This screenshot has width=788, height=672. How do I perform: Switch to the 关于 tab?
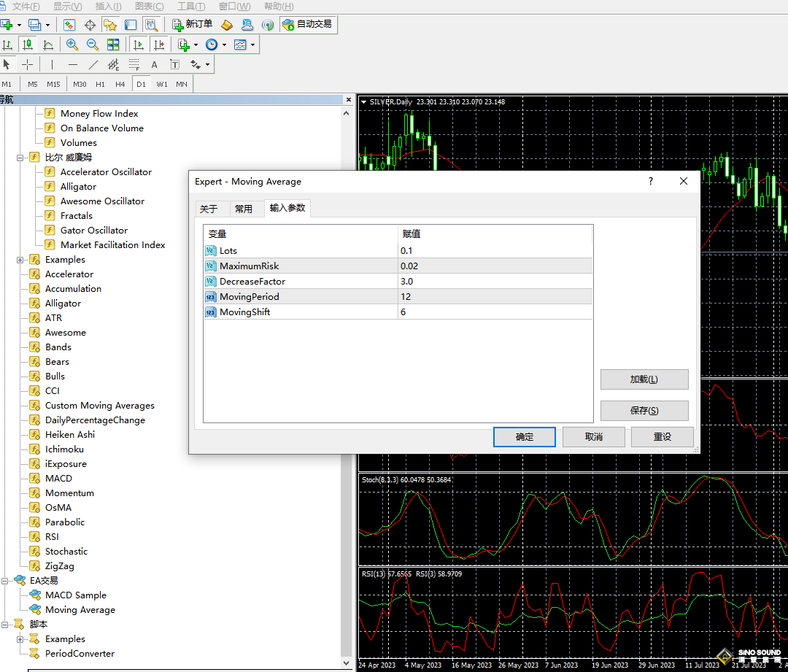click(x=209, y=209)
